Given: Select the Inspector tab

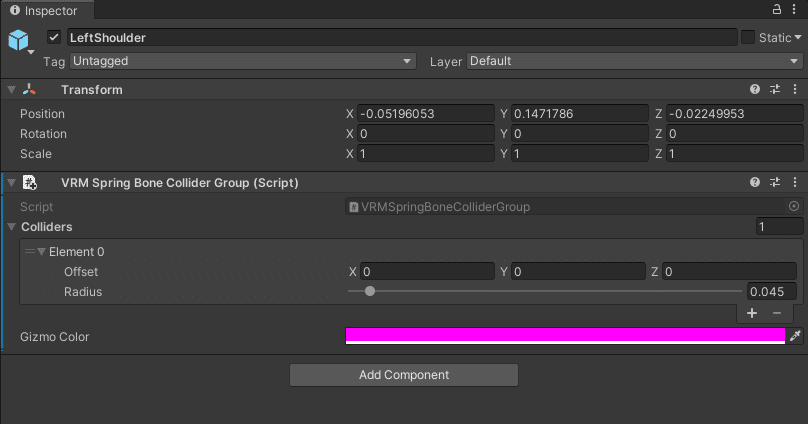Looking at the screenshot, I should [47, 10].
